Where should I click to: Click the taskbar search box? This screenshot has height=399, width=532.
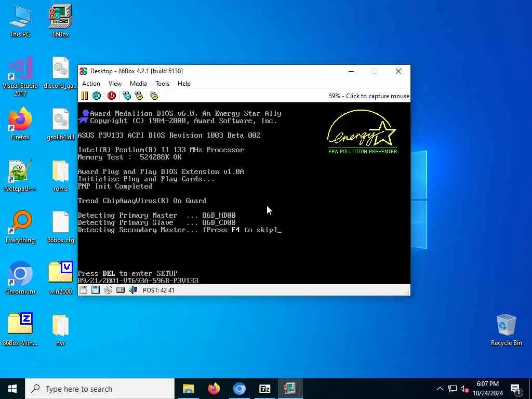(x=100, y=389)
